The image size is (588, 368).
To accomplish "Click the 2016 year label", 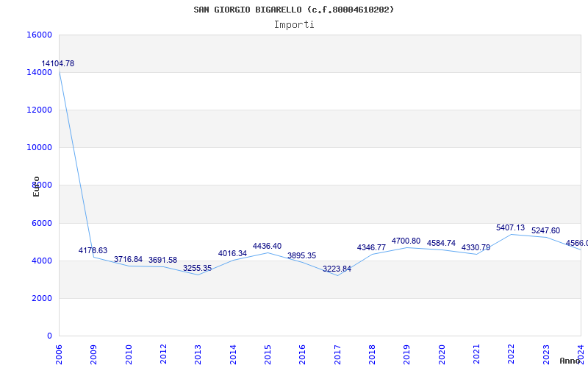I will 303,354.
